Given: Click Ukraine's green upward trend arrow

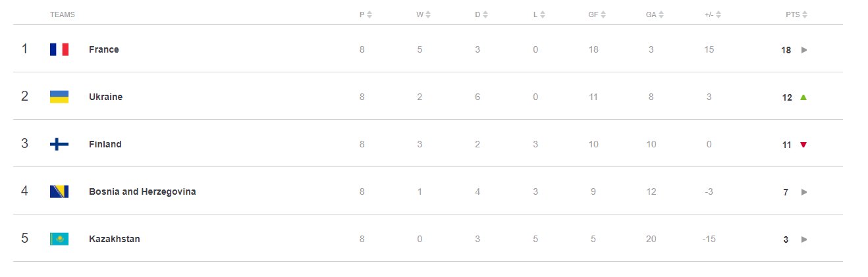Looking at the screenshot, I should pyautogui.click(x=803, y=97).
